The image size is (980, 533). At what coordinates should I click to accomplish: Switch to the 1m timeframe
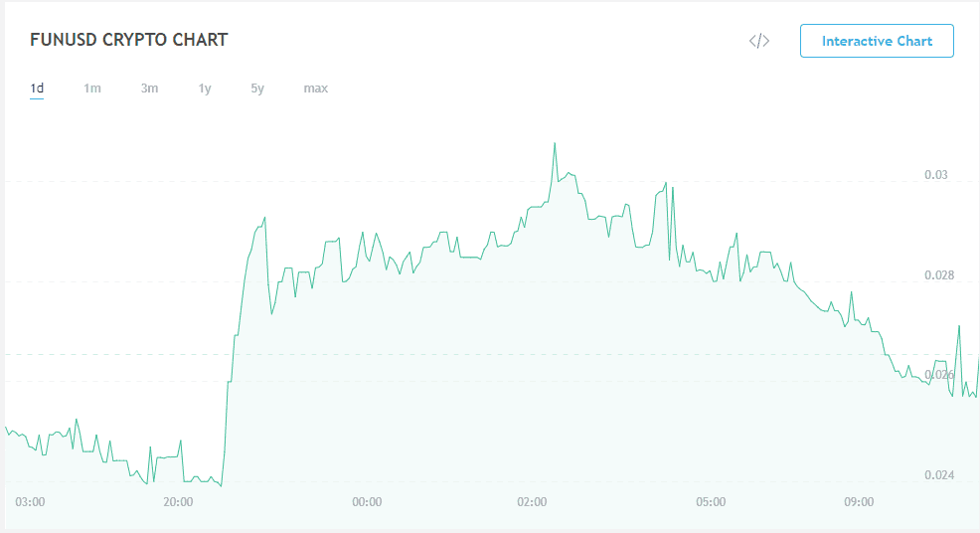92,89
